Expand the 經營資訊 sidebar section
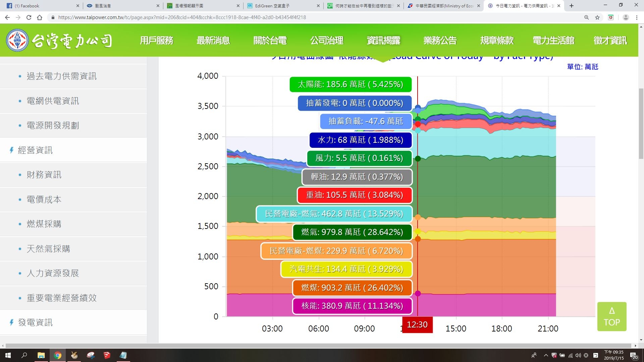 point(73,150)
